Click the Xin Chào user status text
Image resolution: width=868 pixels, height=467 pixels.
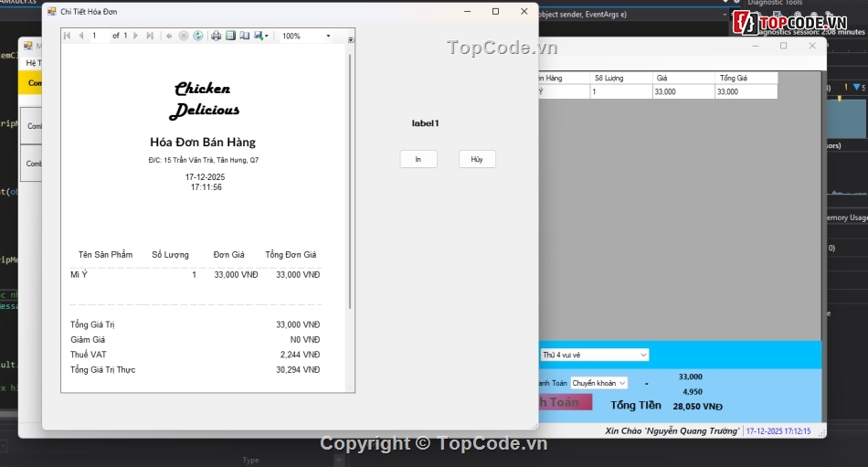672,431
